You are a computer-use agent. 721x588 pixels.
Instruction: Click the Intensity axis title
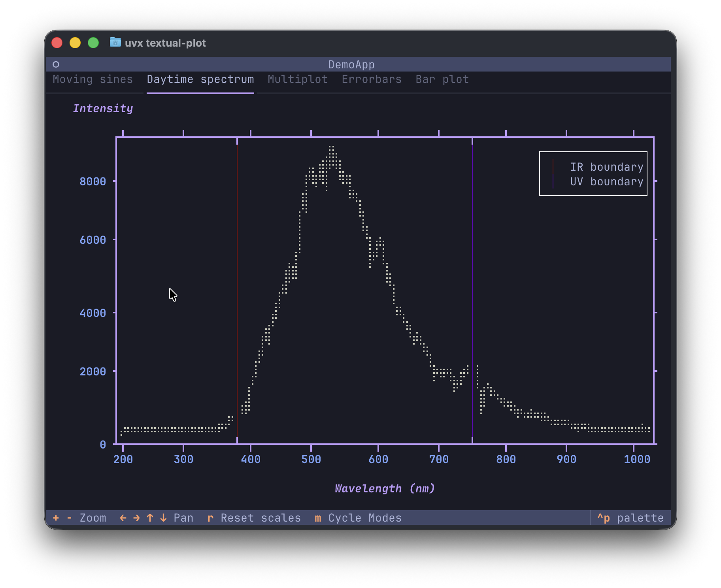(103, 108)
